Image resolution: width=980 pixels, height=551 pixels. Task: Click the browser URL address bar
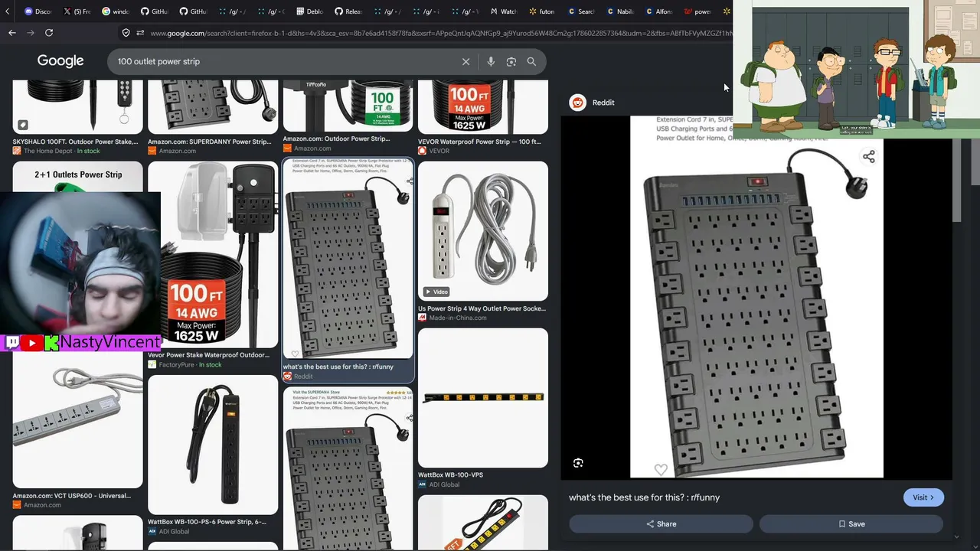tap(440, 33)
